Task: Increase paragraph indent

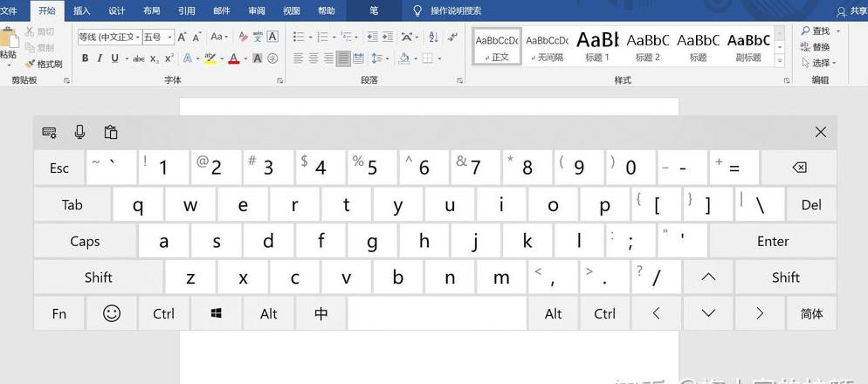Action: (388, 37)
